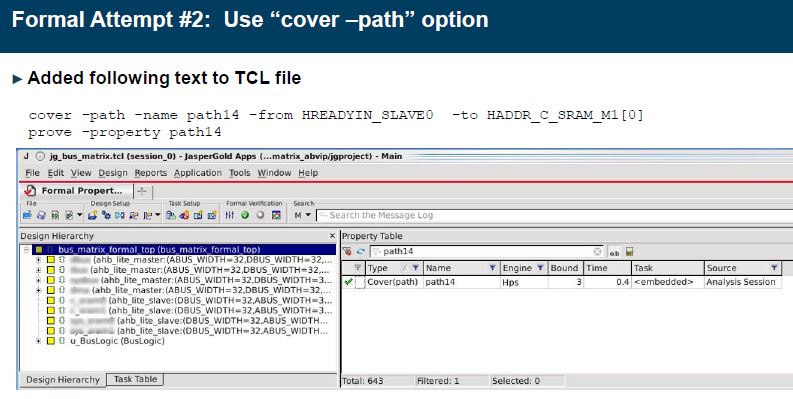Click the gears icon in Design Setup
The image size is (793, 399).
[106, 215]
